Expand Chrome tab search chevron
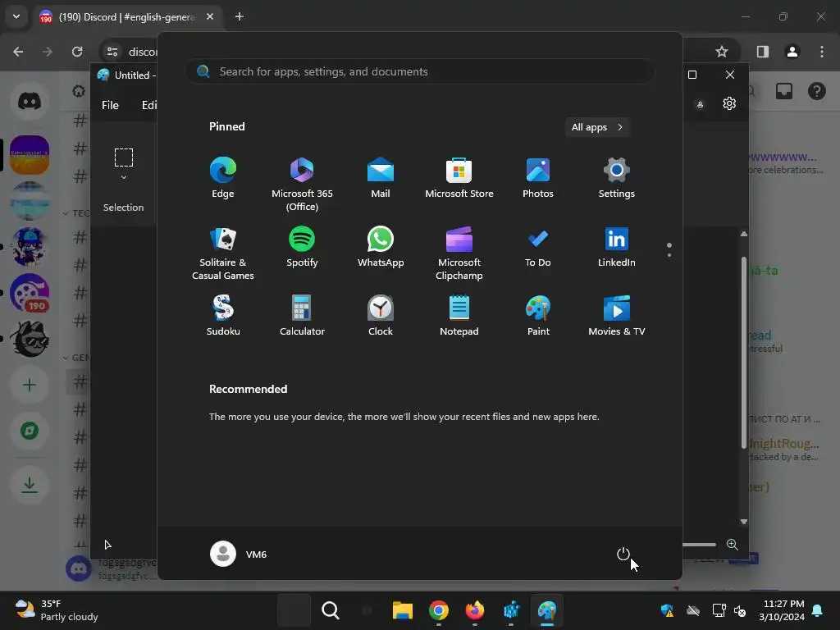The image size is (840, 630). point(16,16)
